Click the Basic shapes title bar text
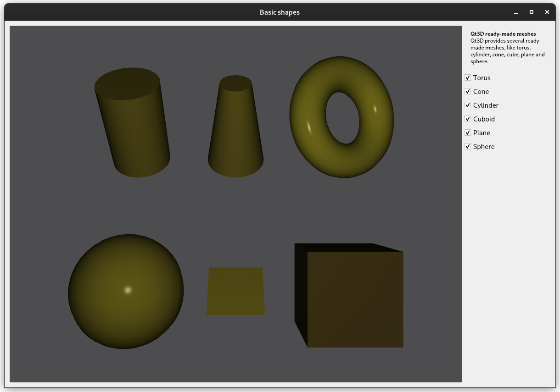560x392 pixels. pyautogui.click(x=280, y=12)
